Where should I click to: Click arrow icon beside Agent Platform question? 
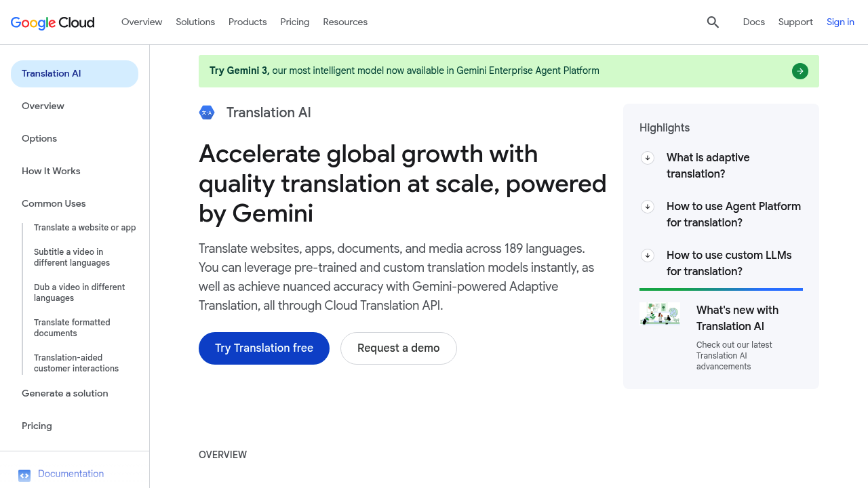648,207
